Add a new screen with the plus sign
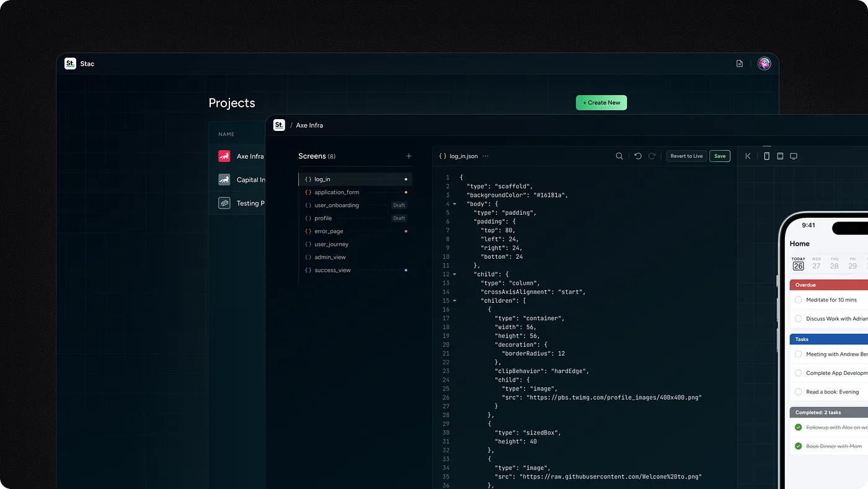The image size is (868, 489). [409, 156]
